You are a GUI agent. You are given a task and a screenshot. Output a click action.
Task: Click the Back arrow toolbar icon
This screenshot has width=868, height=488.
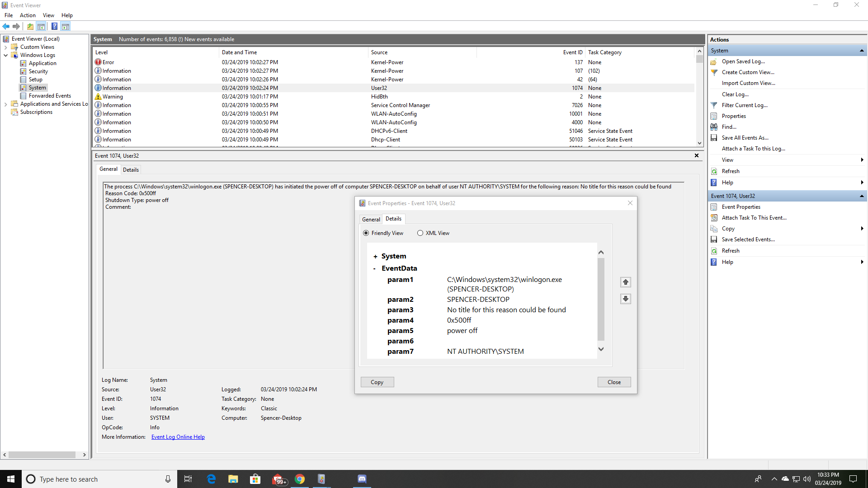[x=6, y=26]
